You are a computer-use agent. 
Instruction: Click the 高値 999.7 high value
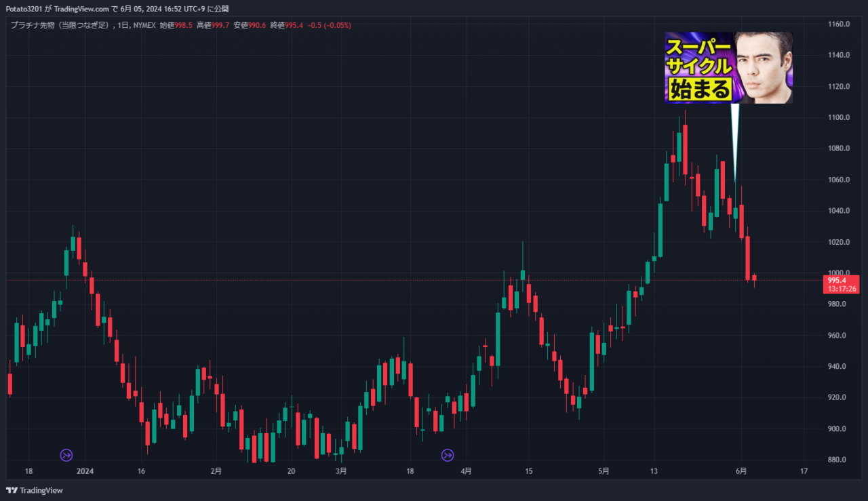(213, 25)
